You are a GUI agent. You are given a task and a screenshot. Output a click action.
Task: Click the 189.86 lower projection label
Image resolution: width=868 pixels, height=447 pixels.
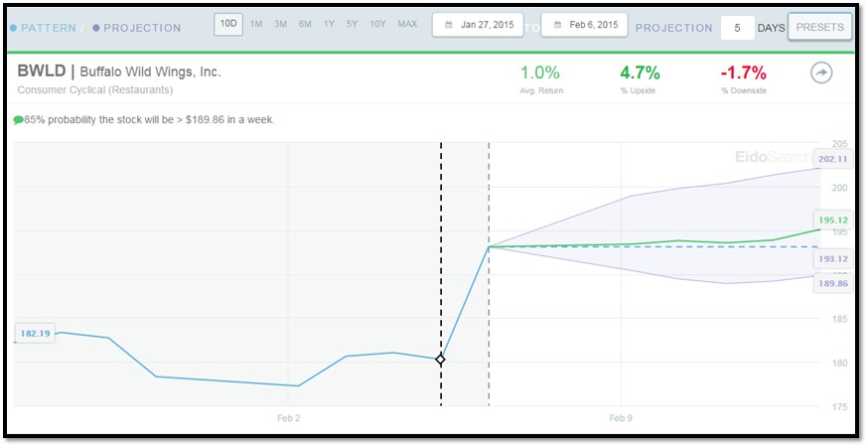click(x=833, y=283)
